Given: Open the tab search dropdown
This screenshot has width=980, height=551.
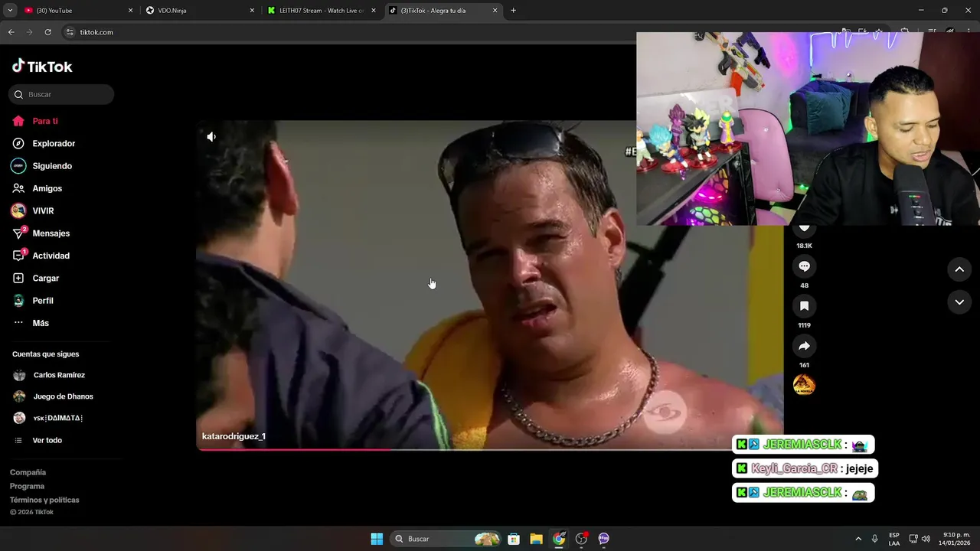Looking at the screenshot, I should (x=10, y=11).
